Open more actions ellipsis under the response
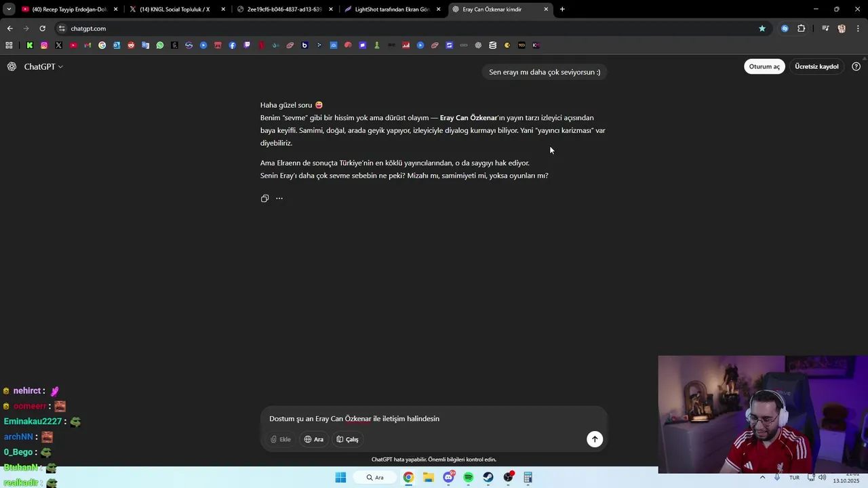Screen dimensions: 868x488 tap(279, 199)
